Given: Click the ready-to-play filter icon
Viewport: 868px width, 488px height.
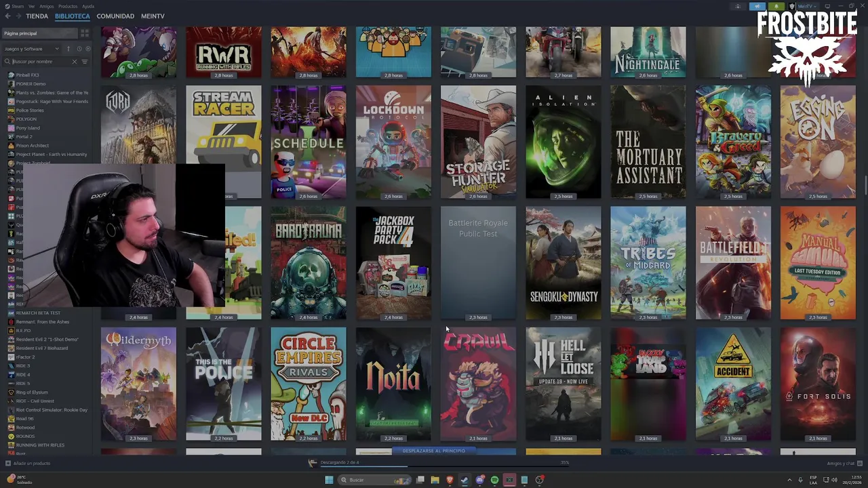Looking at the screenshot, I should [87, 49].
